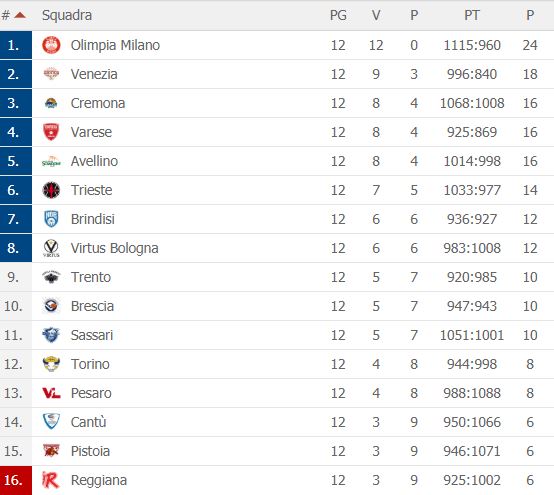Click the Olimpia Milano team logo

(x=51, y=45)
